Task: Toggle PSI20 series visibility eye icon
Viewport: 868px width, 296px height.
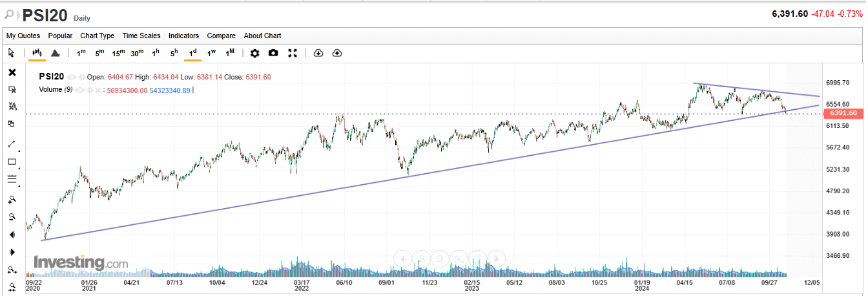Action: 71,77
